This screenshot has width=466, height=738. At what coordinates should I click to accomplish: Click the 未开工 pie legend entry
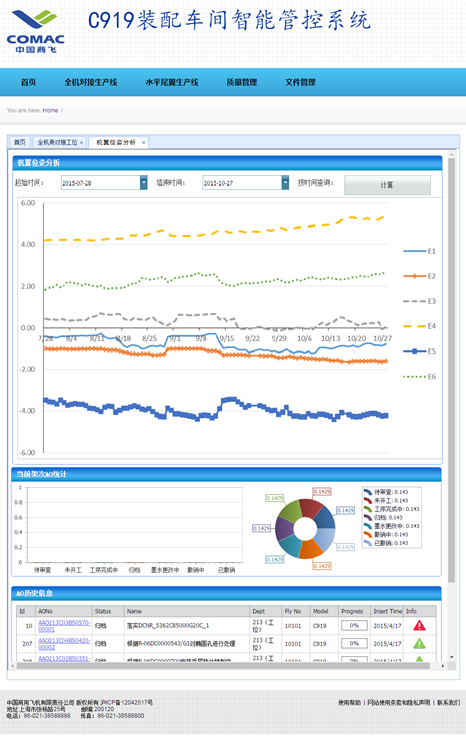[x=386, y=501]
